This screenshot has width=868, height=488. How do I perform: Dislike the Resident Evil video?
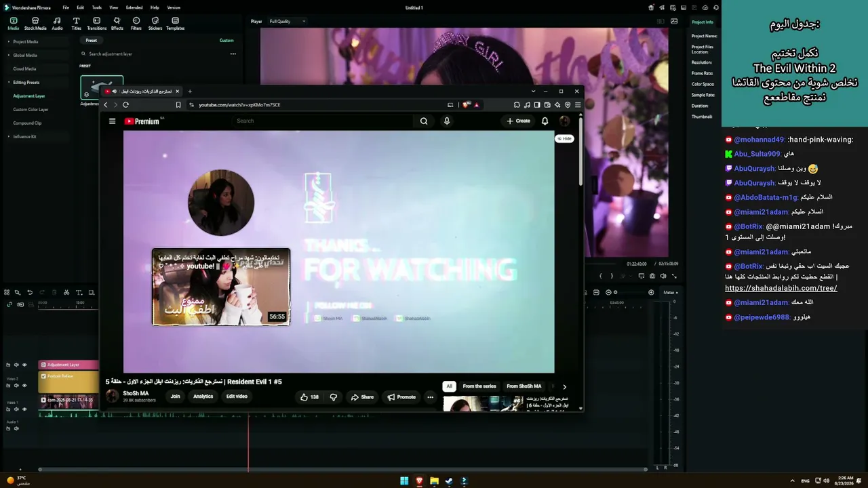[333, 397]
